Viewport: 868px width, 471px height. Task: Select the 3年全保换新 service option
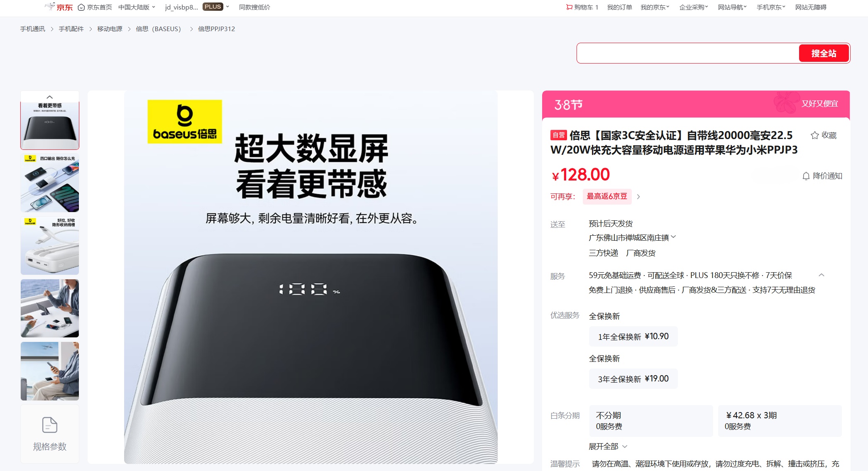(x=633, y=379)
